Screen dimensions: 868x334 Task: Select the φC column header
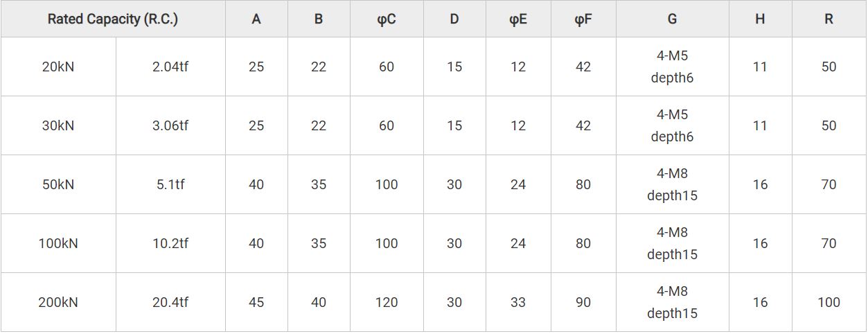coord(387,19)
